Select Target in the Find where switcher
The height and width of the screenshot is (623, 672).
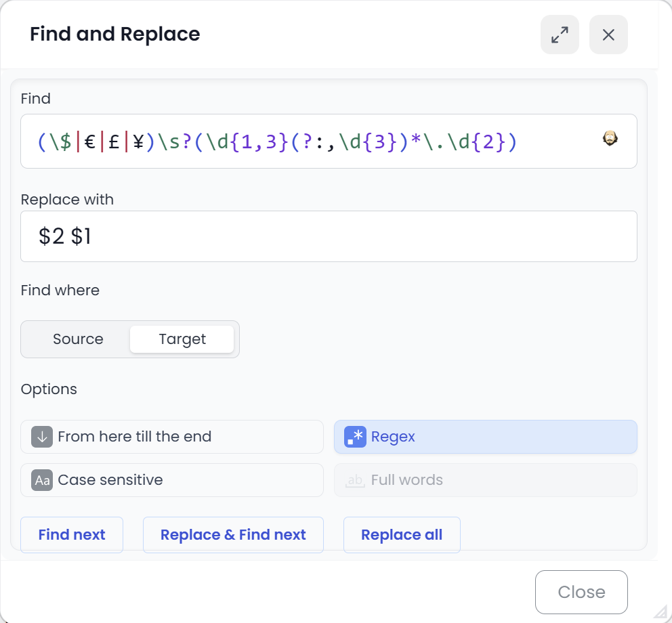coord(182,339)
